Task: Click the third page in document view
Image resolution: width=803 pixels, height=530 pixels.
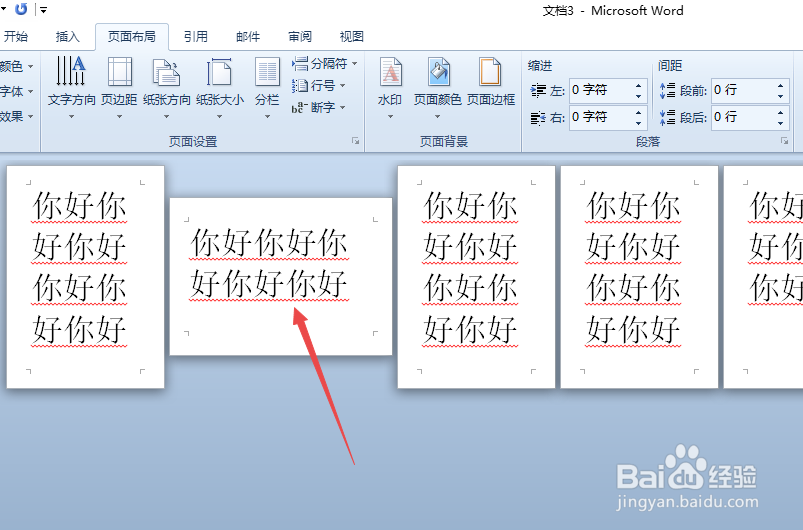Action: coord(476,277)
